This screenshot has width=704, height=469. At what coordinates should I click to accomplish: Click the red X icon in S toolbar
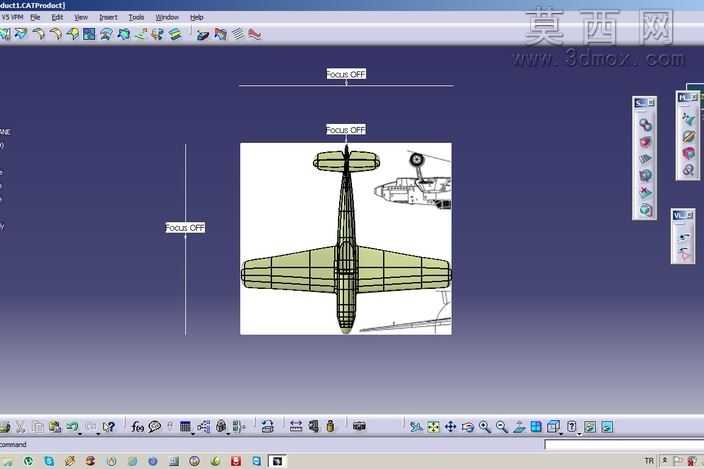[x=645, y=193]
